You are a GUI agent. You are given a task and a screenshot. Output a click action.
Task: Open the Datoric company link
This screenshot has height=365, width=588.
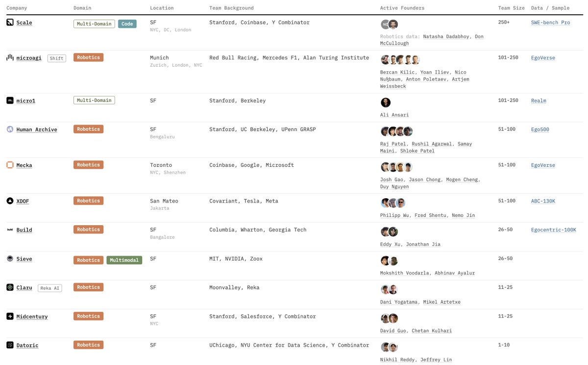27,345
